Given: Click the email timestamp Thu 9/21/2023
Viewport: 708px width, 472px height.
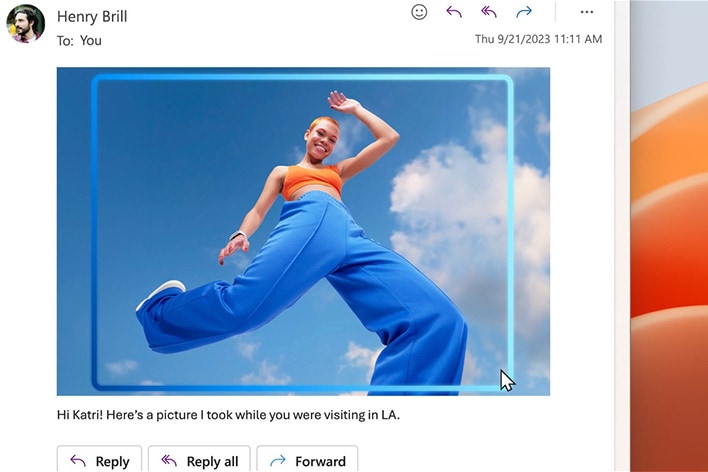Looking at the screenshot, I should pos(538,40).
